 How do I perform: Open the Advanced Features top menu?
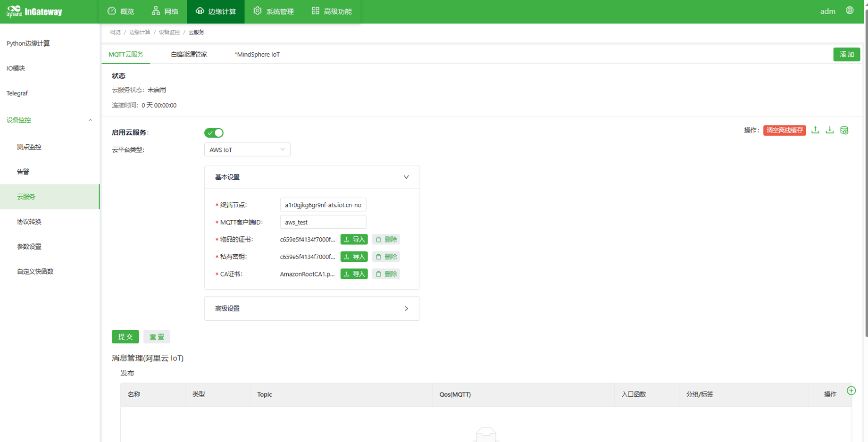pyautogui.click(x=332, y=11)
